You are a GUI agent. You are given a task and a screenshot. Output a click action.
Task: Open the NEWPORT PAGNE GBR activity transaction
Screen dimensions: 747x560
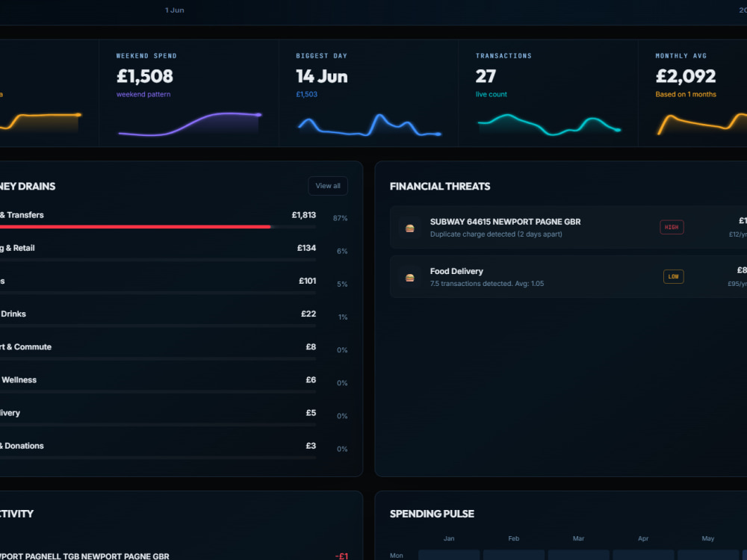85,556
